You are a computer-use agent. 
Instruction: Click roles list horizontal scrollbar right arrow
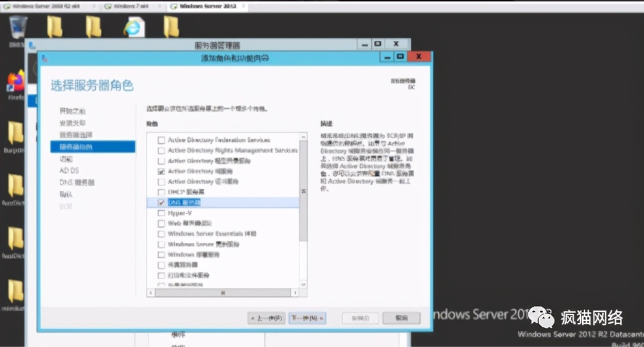[x=295, y=293]
